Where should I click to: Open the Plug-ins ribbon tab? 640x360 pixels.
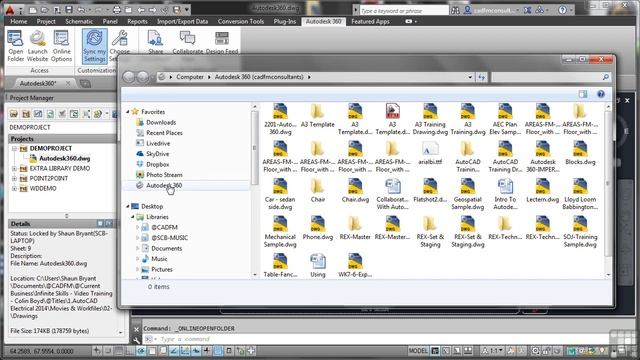(285, 21)
